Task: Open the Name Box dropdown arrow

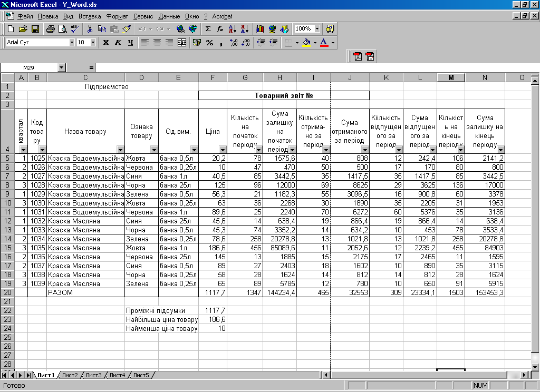Action: click(61, 68)
